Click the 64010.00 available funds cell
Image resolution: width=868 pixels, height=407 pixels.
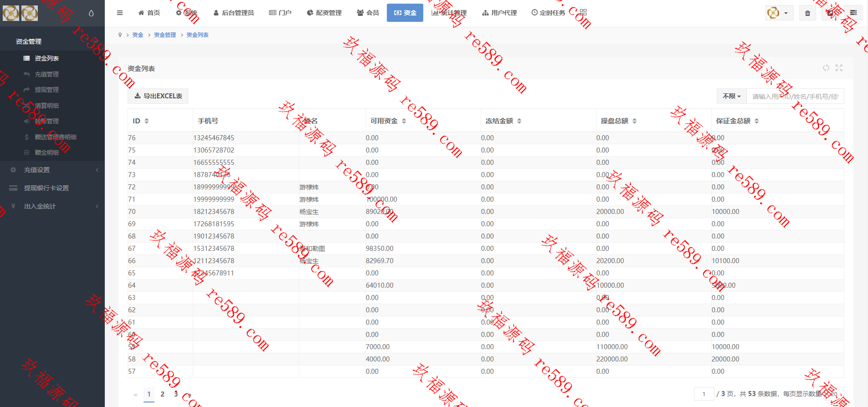tap(380, 285)
